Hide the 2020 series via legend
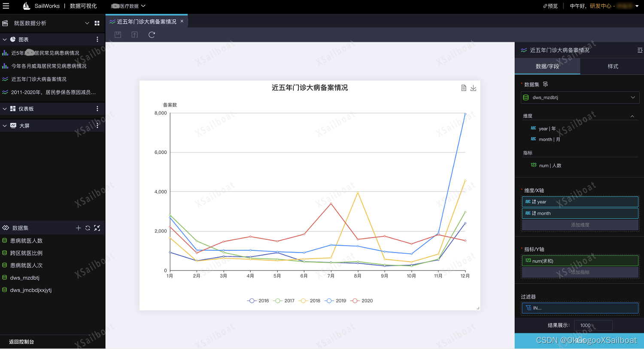The image size is (644, 349). click(363, 301)
